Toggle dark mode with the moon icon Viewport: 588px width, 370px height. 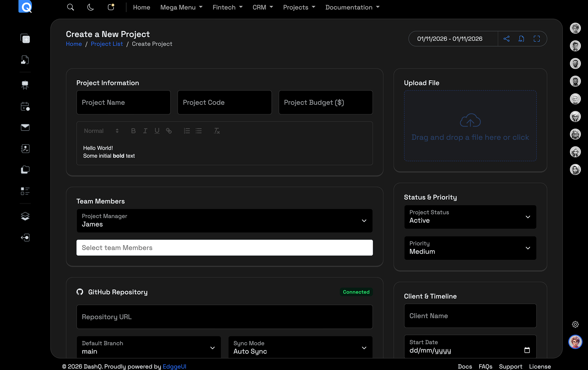click(90, 7)
